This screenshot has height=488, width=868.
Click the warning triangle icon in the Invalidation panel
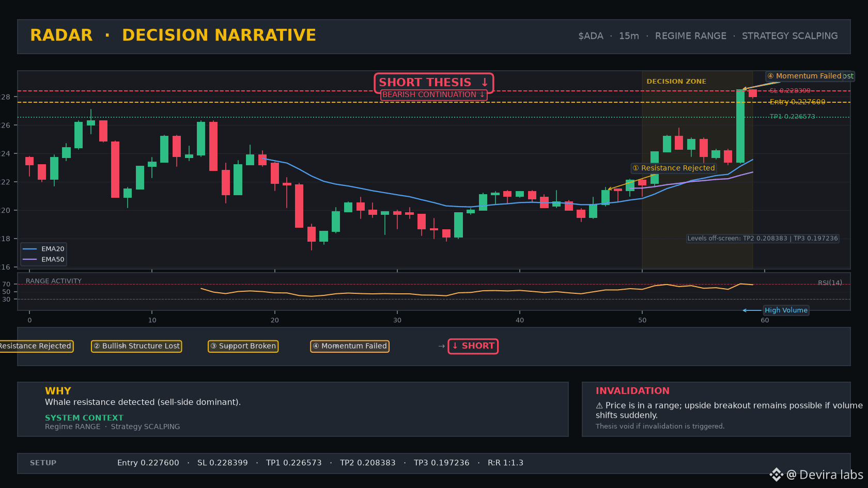(599, 406)
